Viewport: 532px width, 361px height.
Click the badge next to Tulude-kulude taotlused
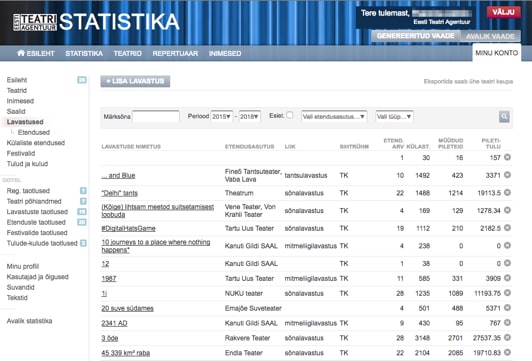pos(83,243)
